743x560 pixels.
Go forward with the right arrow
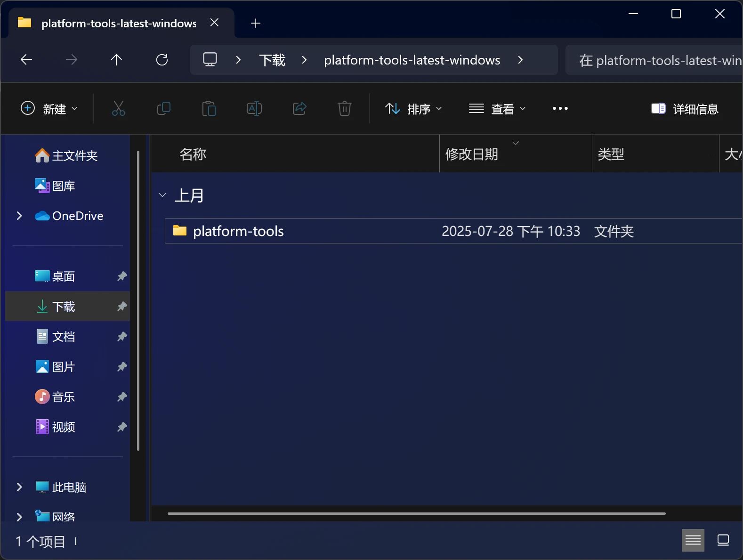(72, 59)
